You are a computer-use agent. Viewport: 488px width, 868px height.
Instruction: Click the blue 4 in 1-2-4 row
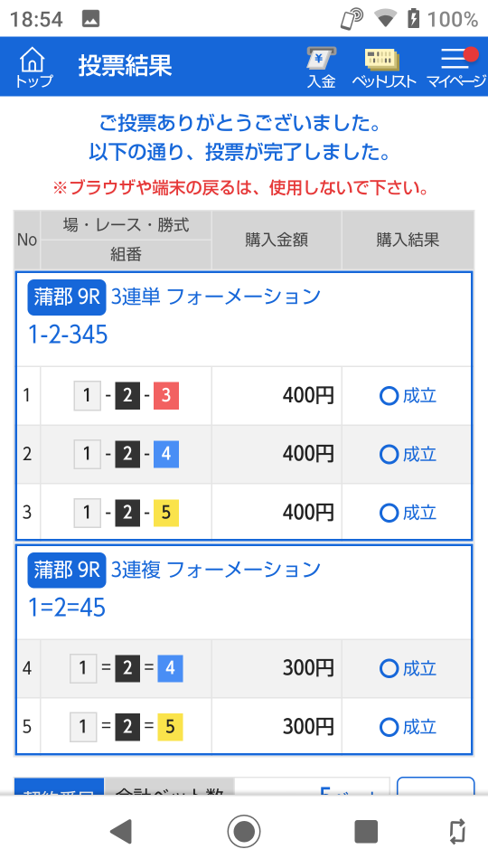click(166, 455)
